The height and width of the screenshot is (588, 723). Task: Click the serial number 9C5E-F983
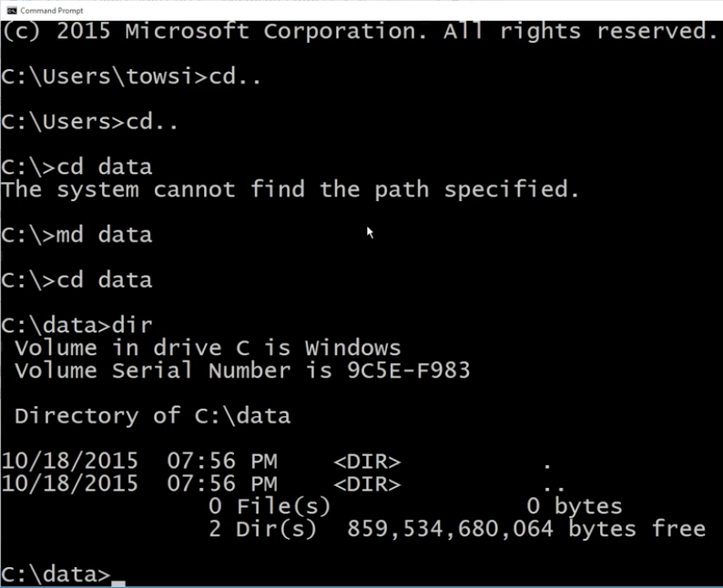coord(409,370)
